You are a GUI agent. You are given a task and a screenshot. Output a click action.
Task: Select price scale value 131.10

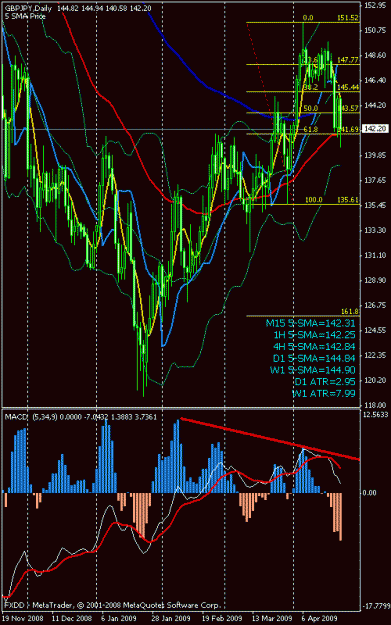pos(375,255)
